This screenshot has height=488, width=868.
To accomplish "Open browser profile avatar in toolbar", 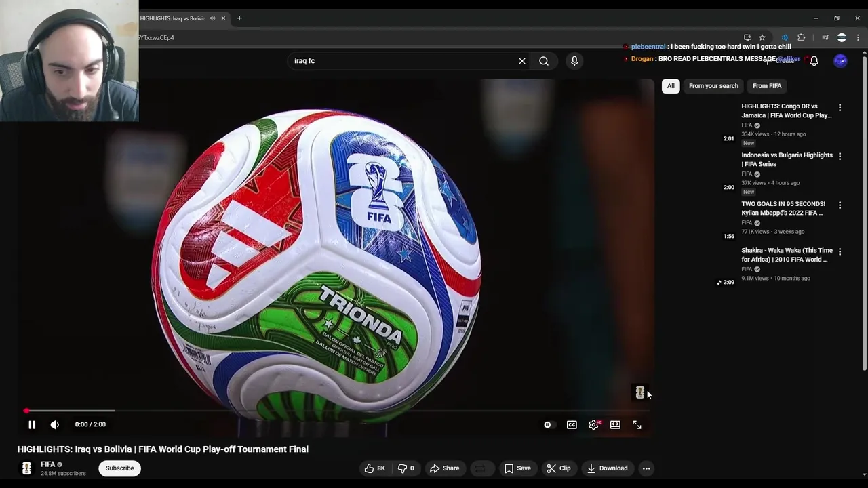I will pos(842,37).
